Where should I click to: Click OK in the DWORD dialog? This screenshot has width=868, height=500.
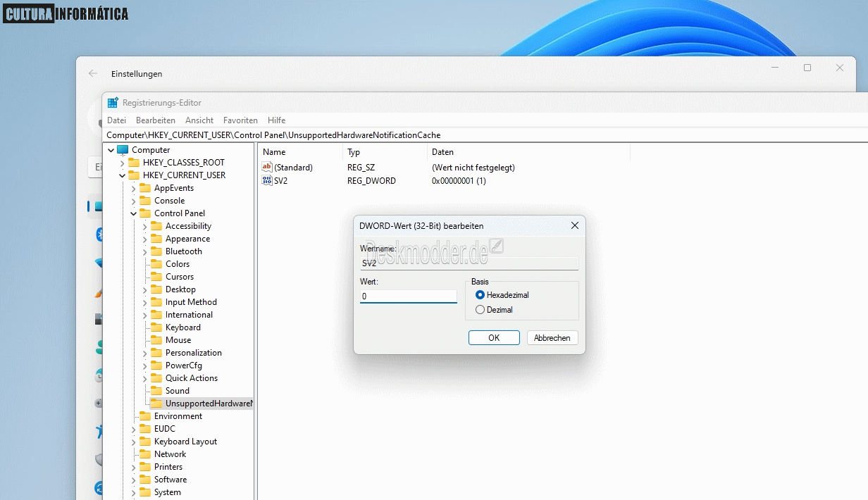pyautogui.click(x=494, y=338)
